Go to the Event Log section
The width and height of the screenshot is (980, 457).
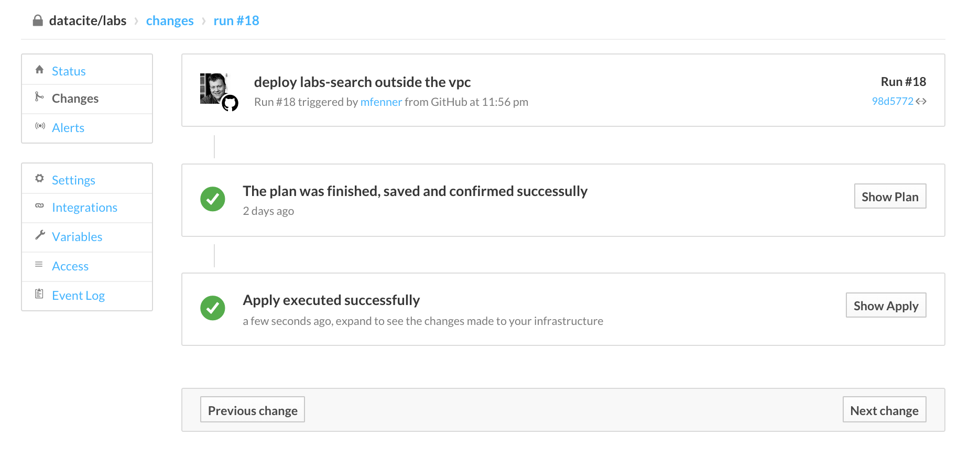tap(79, 296)
